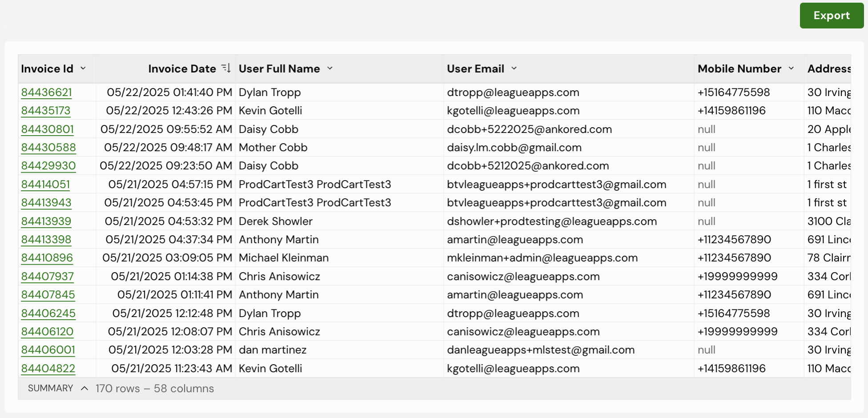Image resolution: width=868 pixels, height=418 pixels.
Task: Open the User Email column dropdown chevron
Action: pyautogui.click(x=514, y=68)
